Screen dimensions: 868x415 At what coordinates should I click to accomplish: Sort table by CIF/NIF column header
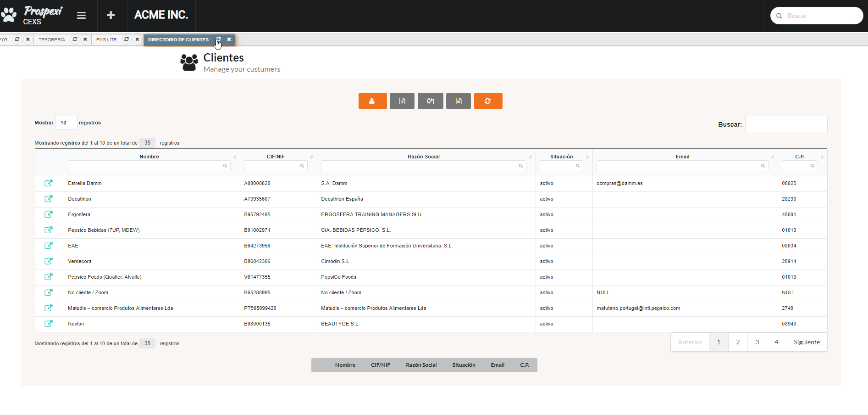(276, 157)
